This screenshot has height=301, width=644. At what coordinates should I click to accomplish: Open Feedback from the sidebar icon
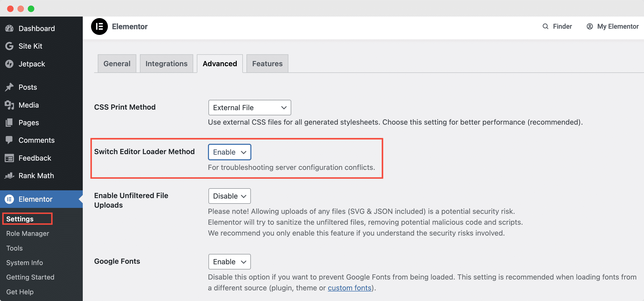point(9,158)
